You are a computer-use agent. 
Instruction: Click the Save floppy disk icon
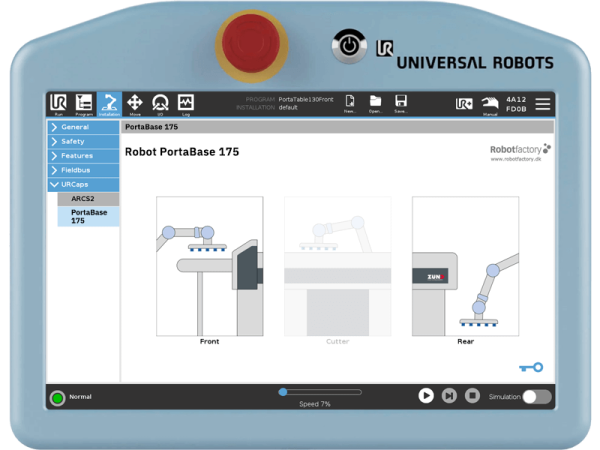point(401,104)
